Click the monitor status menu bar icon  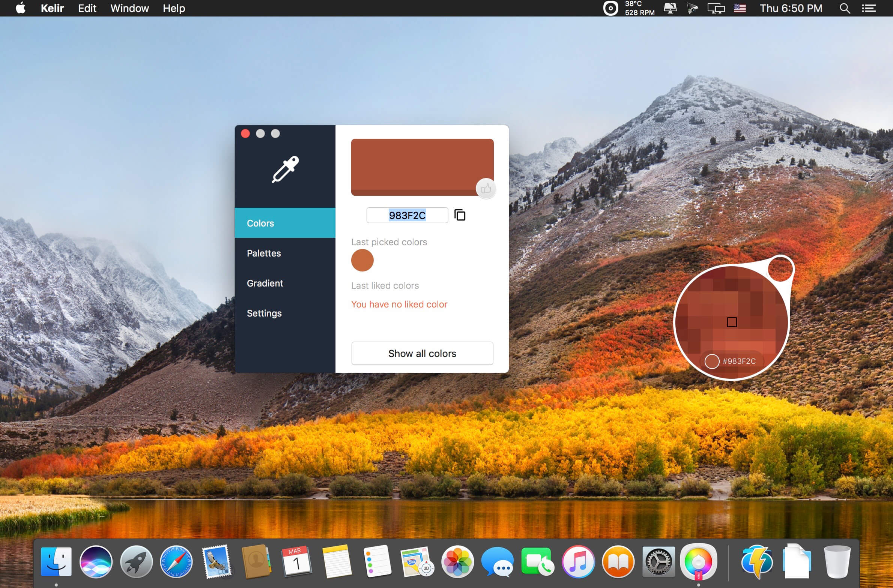(x=670, y=8)
